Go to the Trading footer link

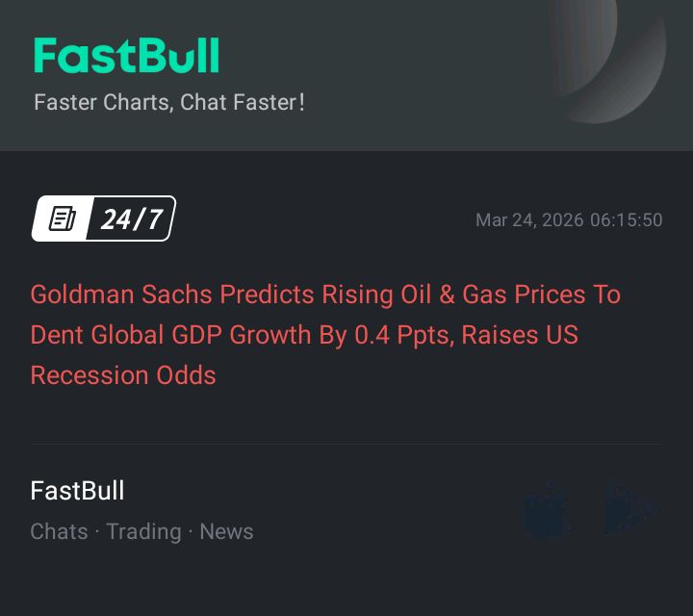tap(143, 531)
